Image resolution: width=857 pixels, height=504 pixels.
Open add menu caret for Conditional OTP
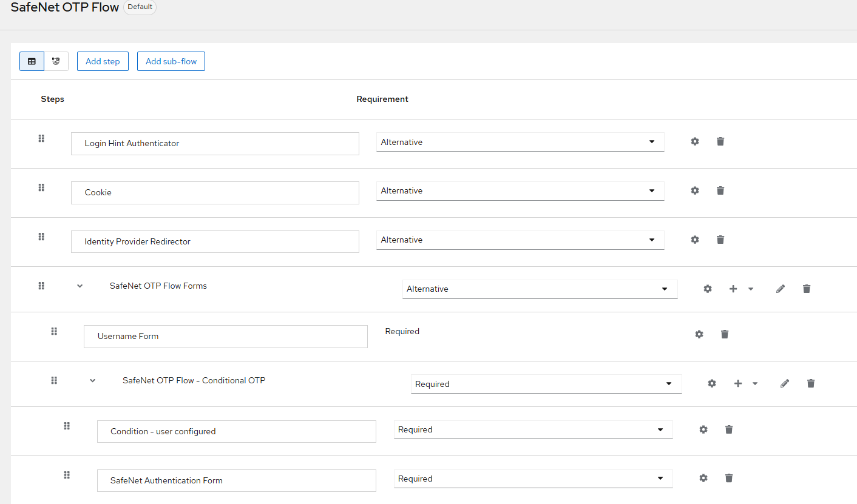click(x=755, y=383)
